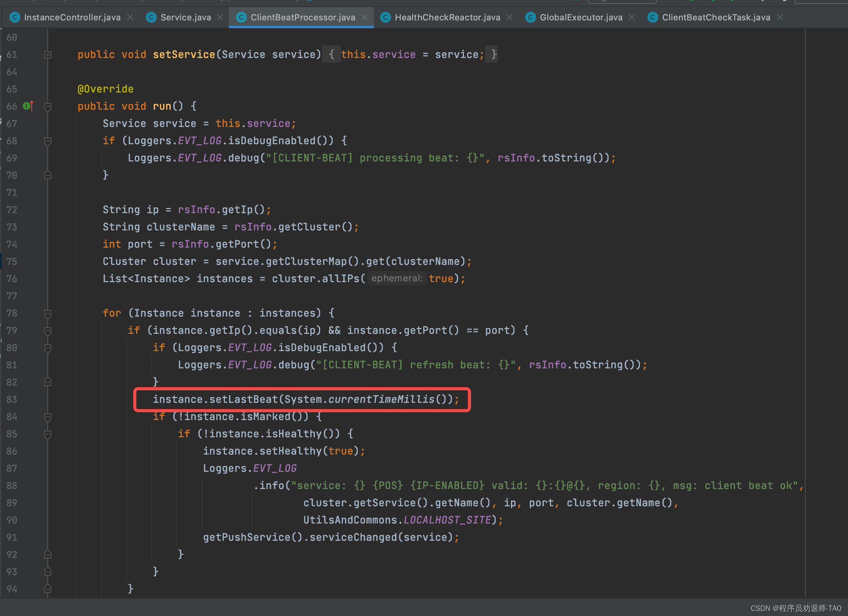Close the ClientBeatCheckTask.java tab

click(x=780, y=17)
